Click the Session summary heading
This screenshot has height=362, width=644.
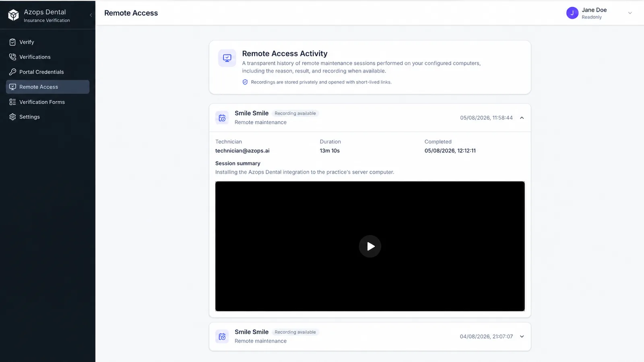point(238,163)
